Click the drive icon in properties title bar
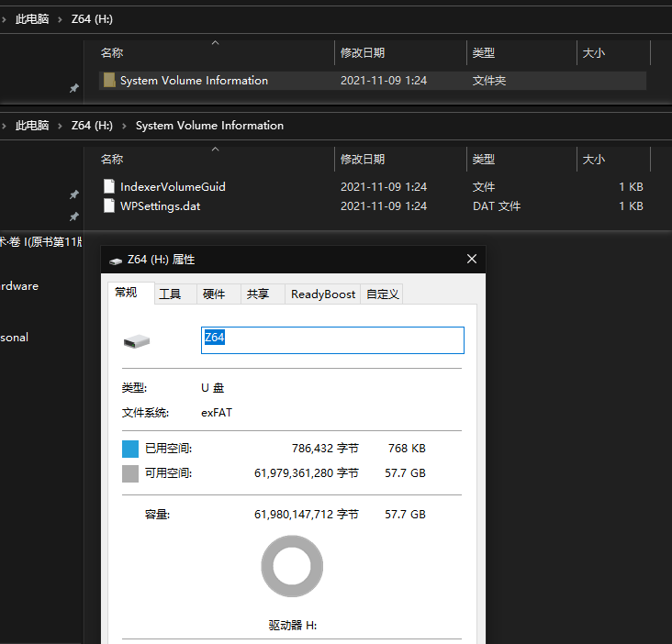The height and width of the screenshot is (644, 672). point(116,261)
